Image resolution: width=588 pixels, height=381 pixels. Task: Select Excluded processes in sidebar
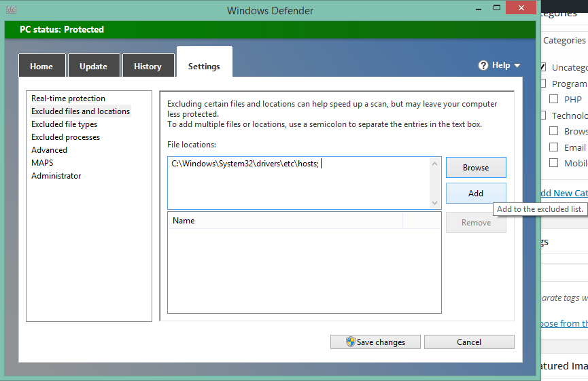[x=66, y=137]
